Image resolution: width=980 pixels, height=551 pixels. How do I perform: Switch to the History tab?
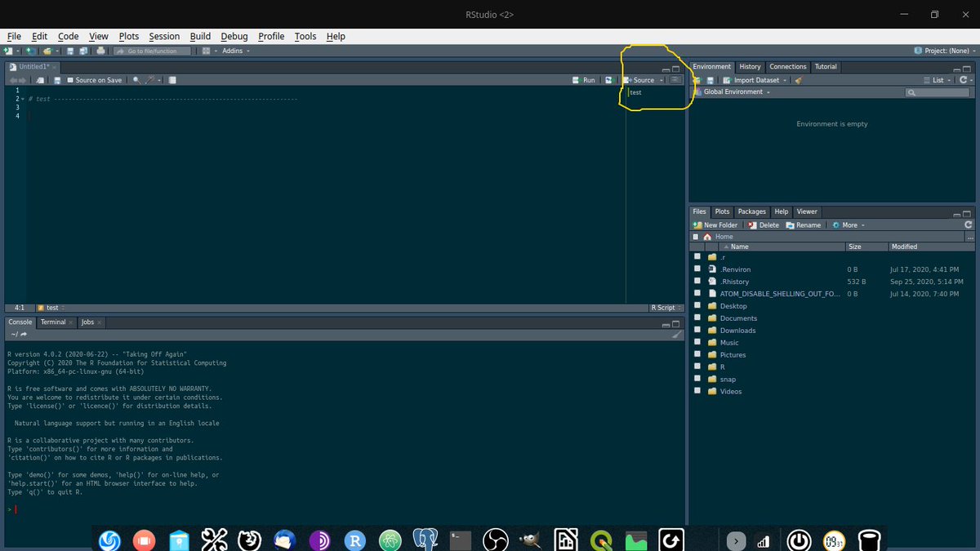(750, 67)
